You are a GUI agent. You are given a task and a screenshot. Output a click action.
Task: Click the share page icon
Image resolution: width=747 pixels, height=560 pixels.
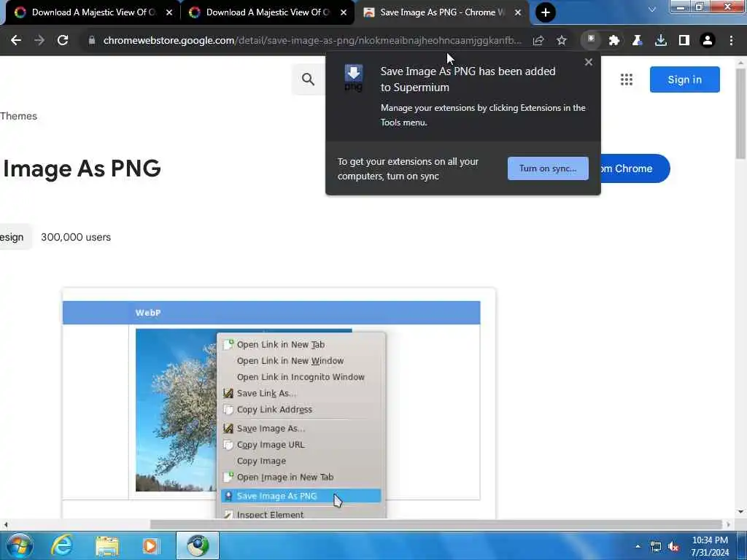(538, 41)
